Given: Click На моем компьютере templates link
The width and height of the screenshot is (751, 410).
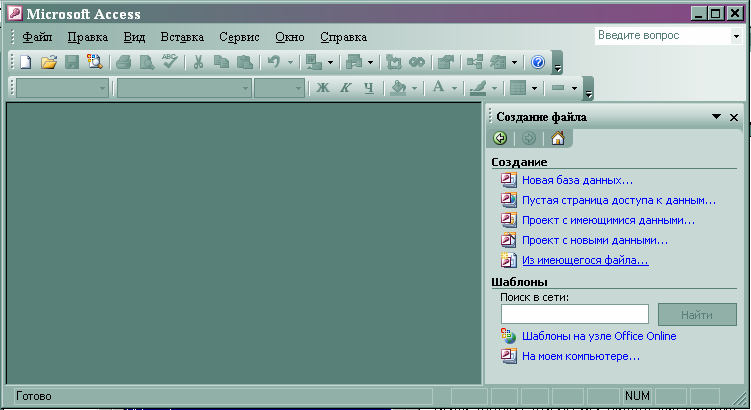Looking at the screenshot, I should pyautogui.click(x=580, y=356).
